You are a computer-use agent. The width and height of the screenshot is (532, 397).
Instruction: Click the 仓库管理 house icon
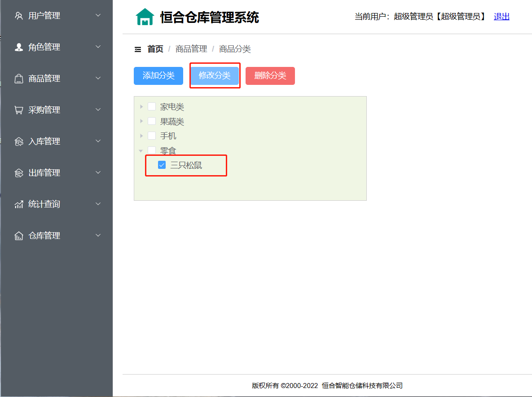coord(19,236)
